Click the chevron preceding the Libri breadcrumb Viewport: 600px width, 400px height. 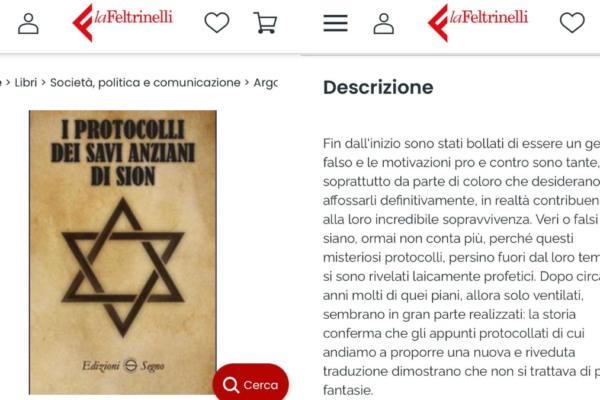8,83
